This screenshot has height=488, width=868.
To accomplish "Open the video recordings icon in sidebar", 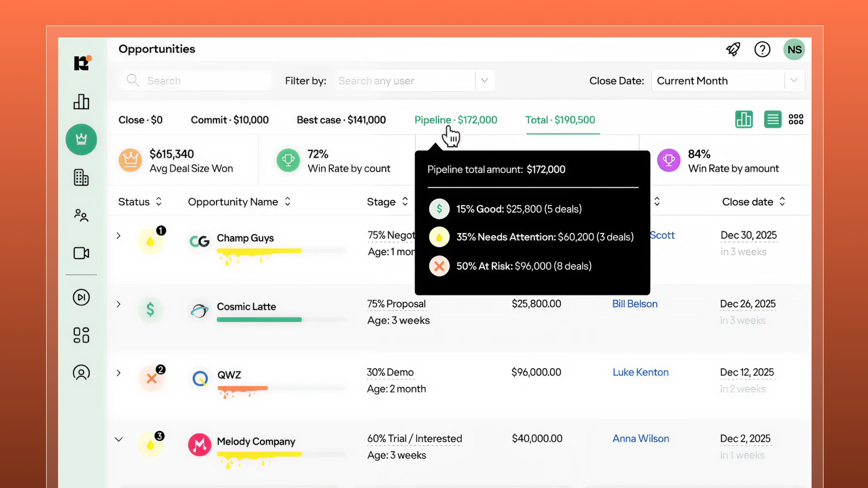I will [81, 253].
